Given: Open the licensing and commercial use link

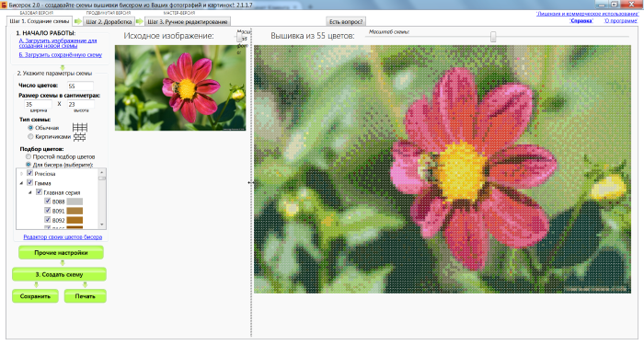Looking at the screenshot, I should point(588,14).
